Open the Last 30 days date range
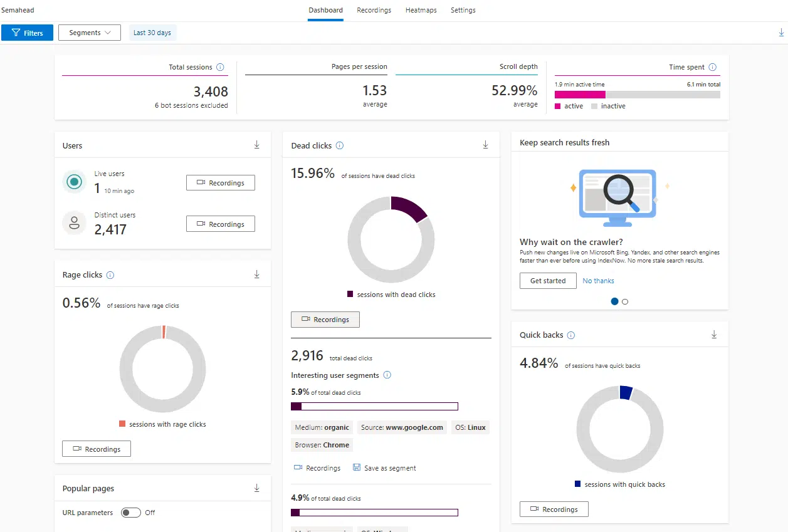The width and height of the screenshot is (788, 532). [x=152, y=33]
